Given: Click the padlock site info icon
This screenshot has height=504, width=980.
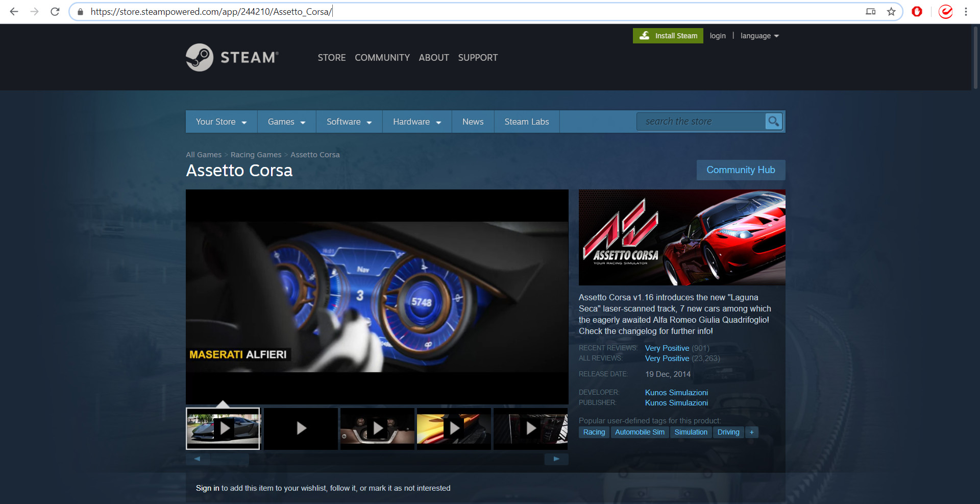Looking at the screenshot, I should point(80,12).
